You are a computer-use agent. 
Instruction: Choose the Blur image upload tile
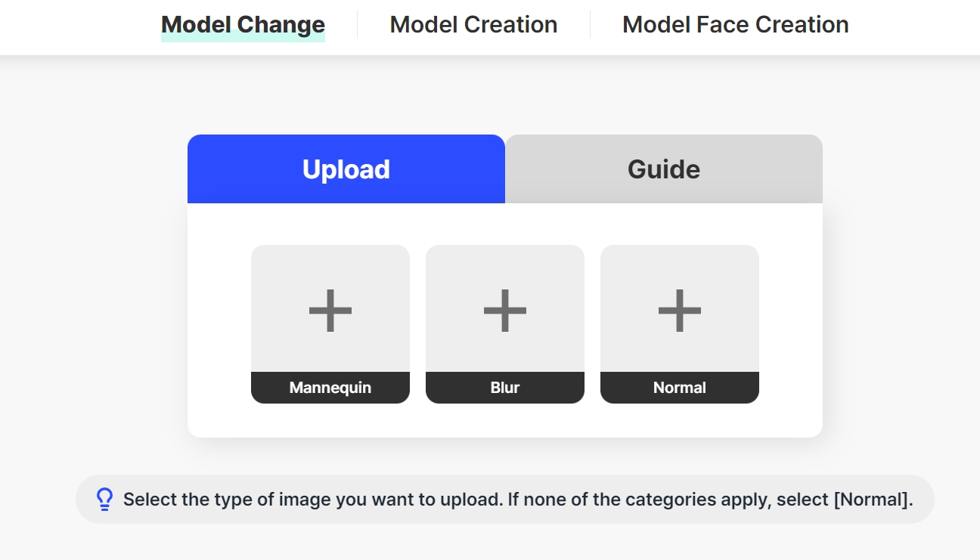coord(505,324)
